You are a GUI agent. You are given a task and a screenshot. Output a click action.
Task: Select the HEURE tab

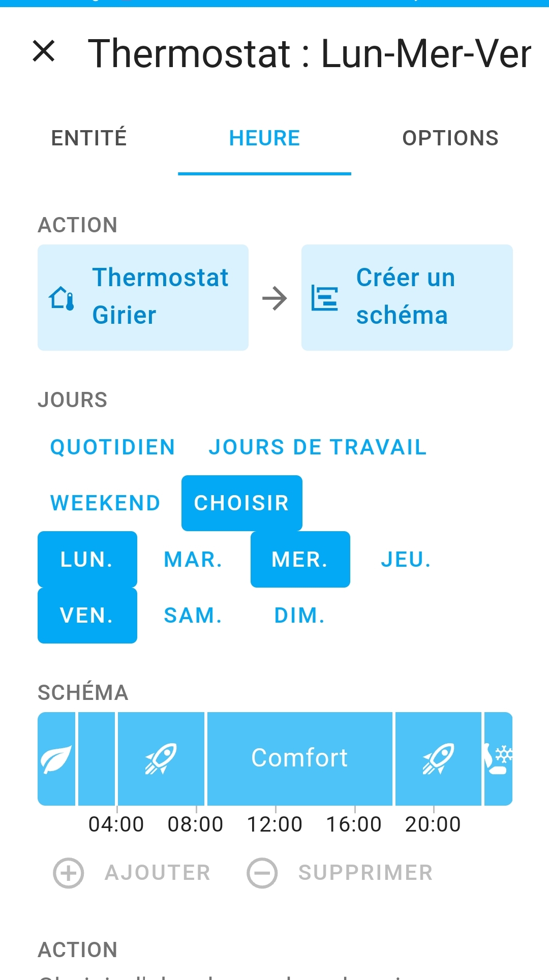click(264, 138)
